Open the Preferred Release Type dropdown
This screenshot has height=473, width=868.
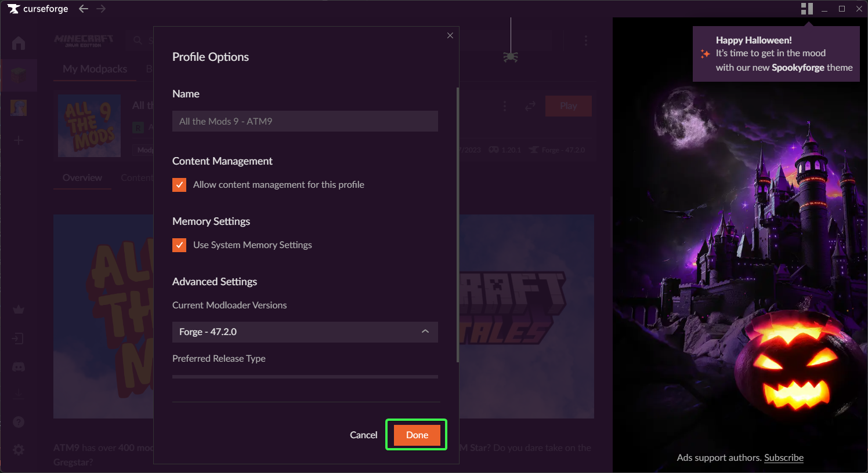pyautogui.click(x=305, y=377)
